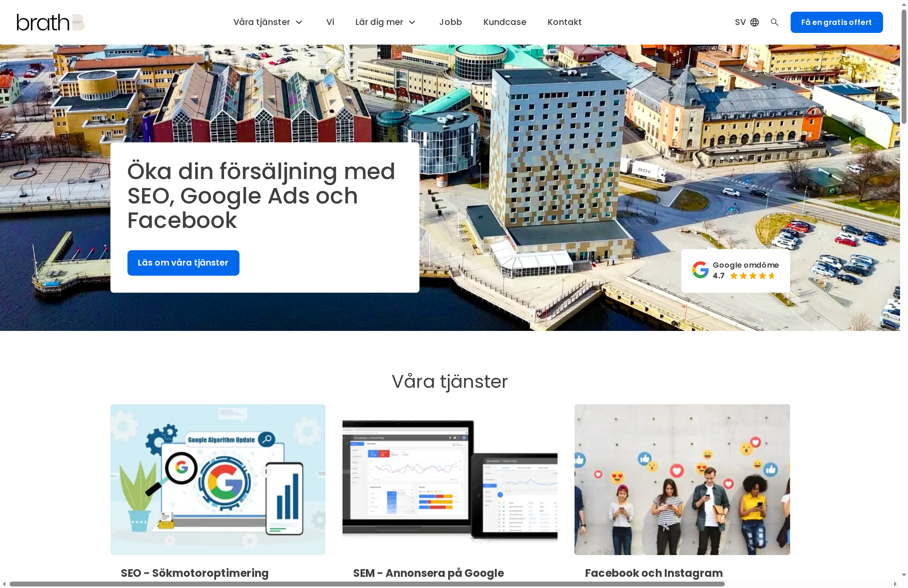Screen dimensions: 908x588
Task: Click the Få en gratis offert button
Action: click(x=836, y=22)
